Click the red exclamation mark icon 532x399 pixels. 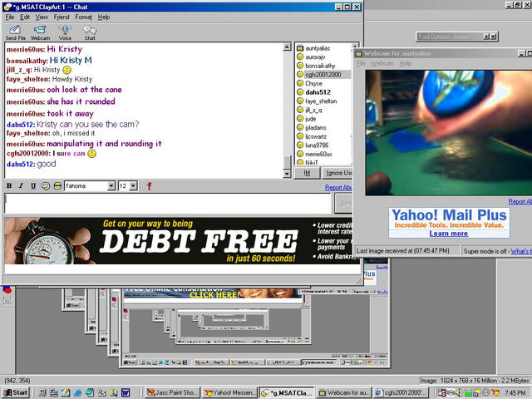point(149,186)
